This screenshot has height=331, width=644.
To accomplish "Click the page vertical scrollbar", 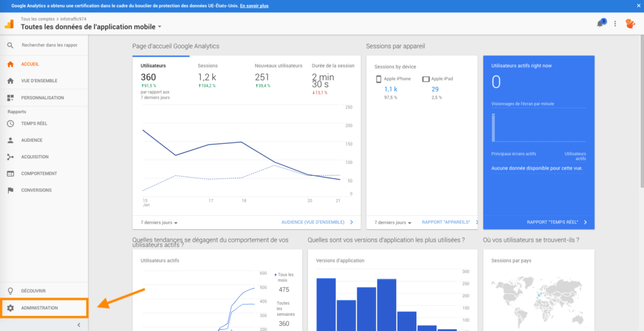I will pos(641,111).
